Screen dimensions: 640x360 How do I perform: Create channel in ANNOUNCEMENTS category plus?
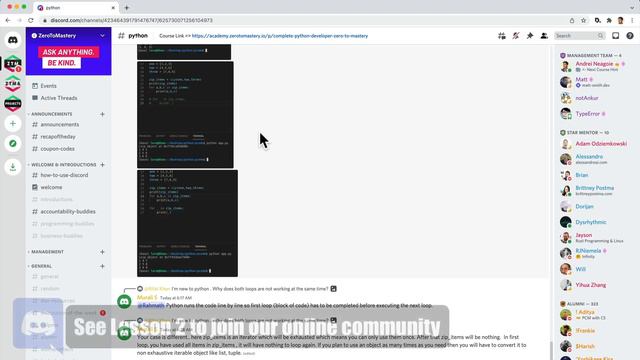pyautogui.click(x=102, y=114)
